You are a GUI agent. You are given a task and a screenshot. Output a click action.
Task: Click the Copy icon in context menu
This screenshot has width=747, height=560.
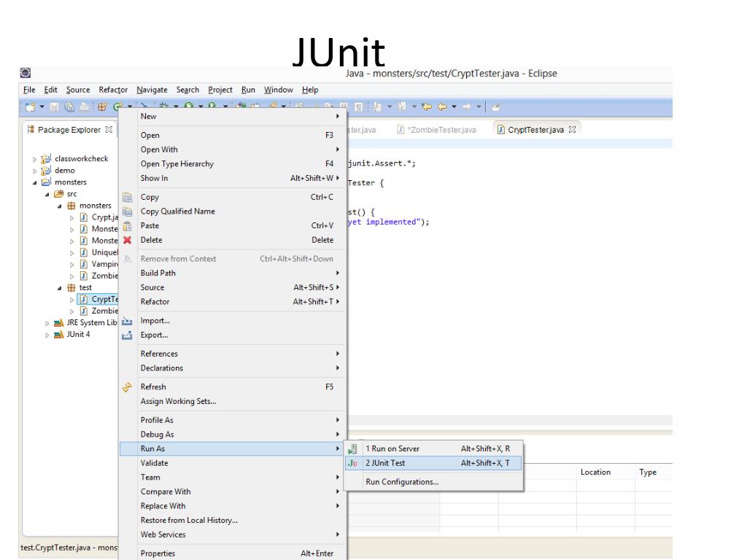click(127, 197)
